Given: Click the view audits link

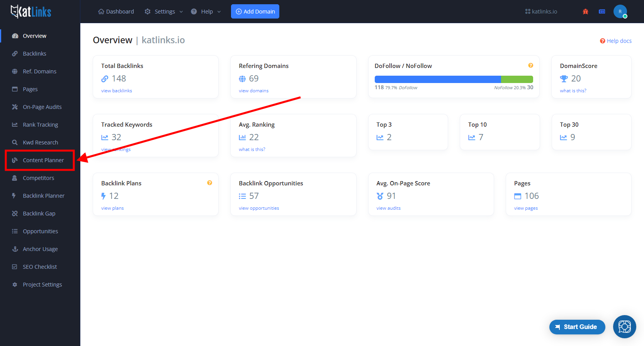Looking at the screenshot, I should [389, 208].
